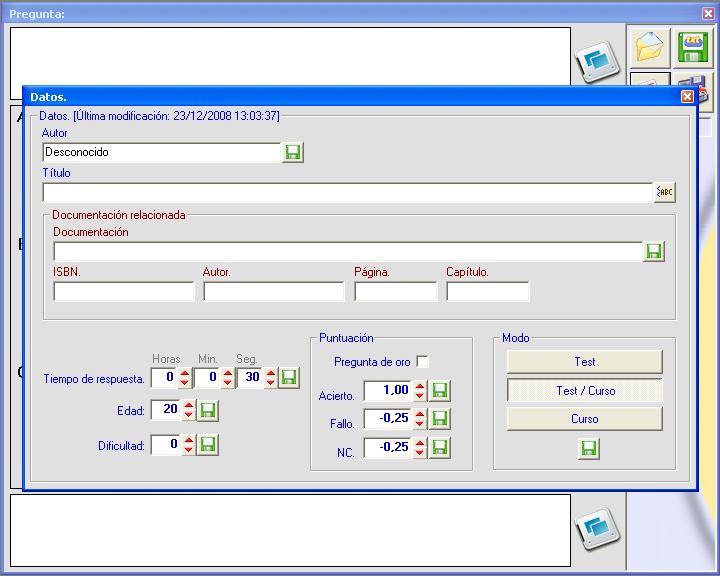Decrease the Acierto score
The height and width of the screenshot is (576, 720).
(x=420, y=396)
